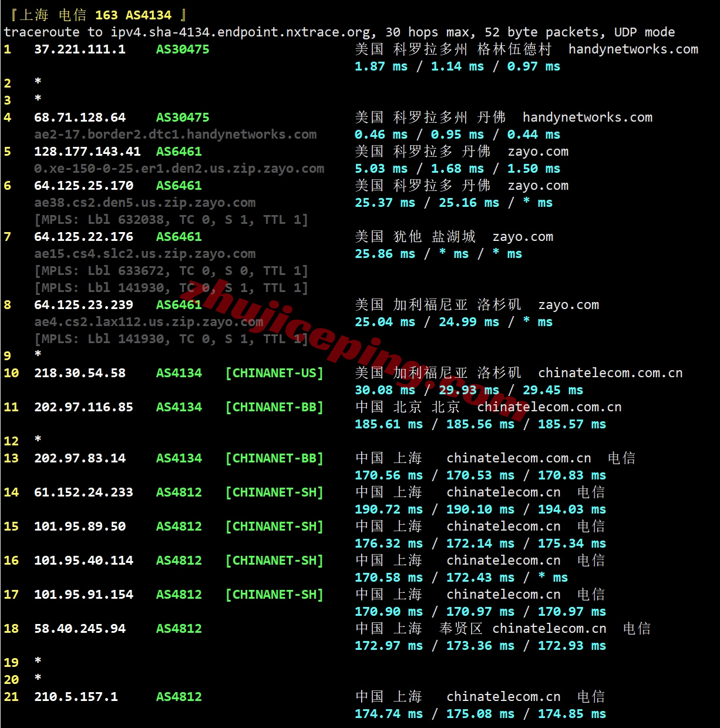
Task: Select the IP address 58.40.245.94
Action: (x=79, y=629)
